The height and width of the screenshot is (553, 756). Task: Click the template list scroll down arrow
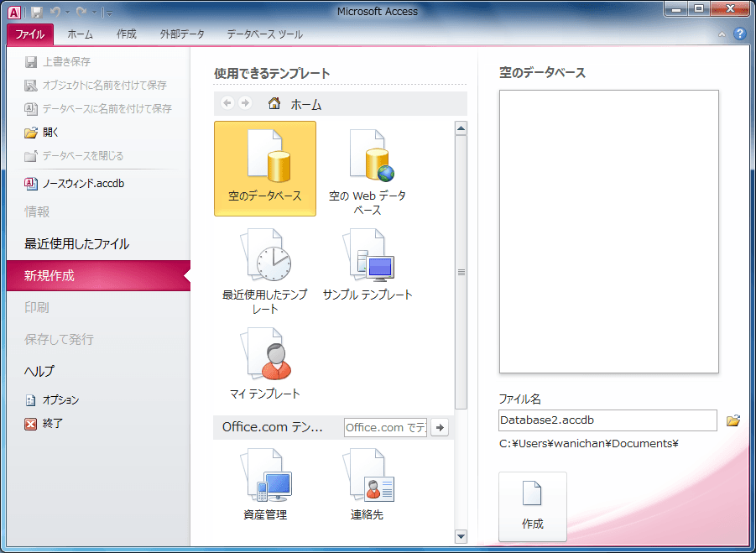coord(461,536)
